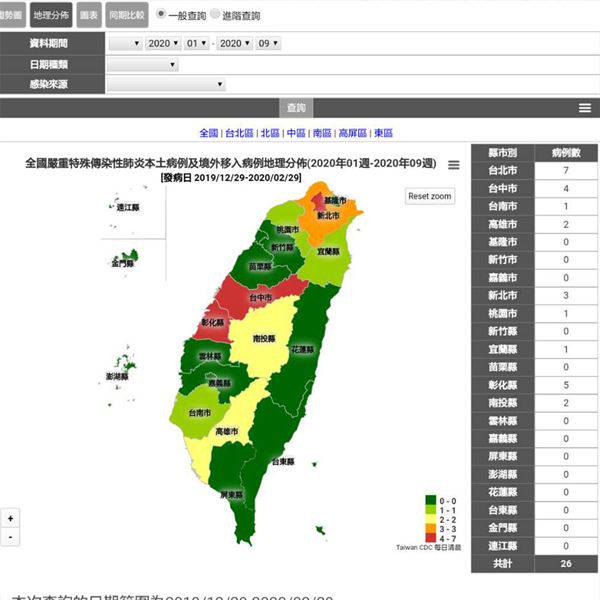Click the 查詢 search button
This screenshot has height=600, width=600.
296,108
